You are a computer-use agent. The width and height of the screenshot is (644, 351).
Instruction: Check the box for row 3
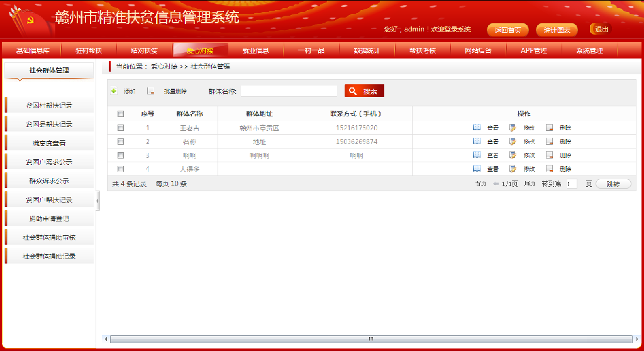tap(120, 155)
